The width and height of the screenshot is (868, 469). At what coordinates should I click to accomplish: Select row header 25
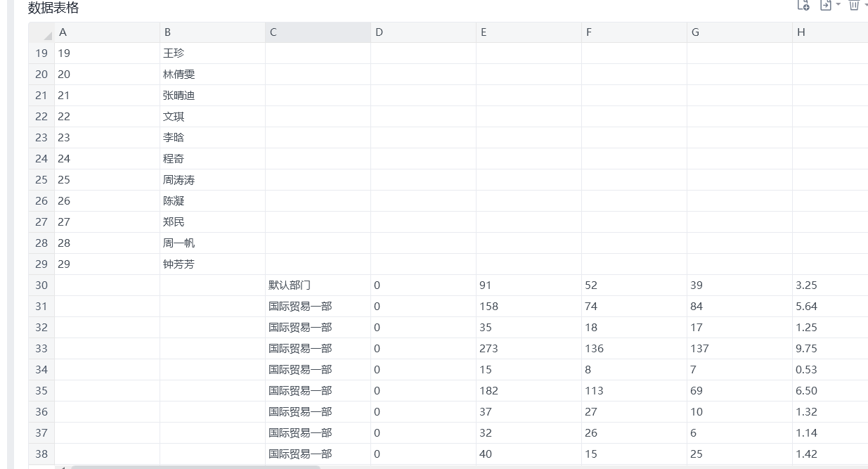(x=41, y=180)
